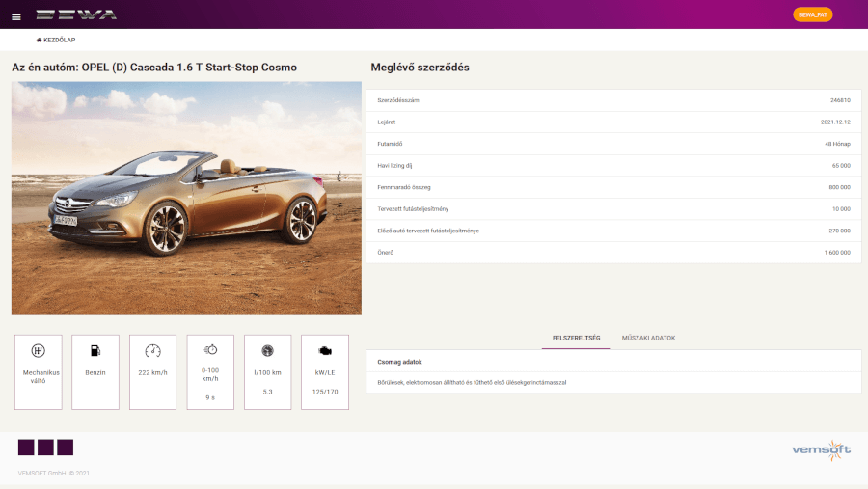Click the second purple footer square

pos(45,448)
